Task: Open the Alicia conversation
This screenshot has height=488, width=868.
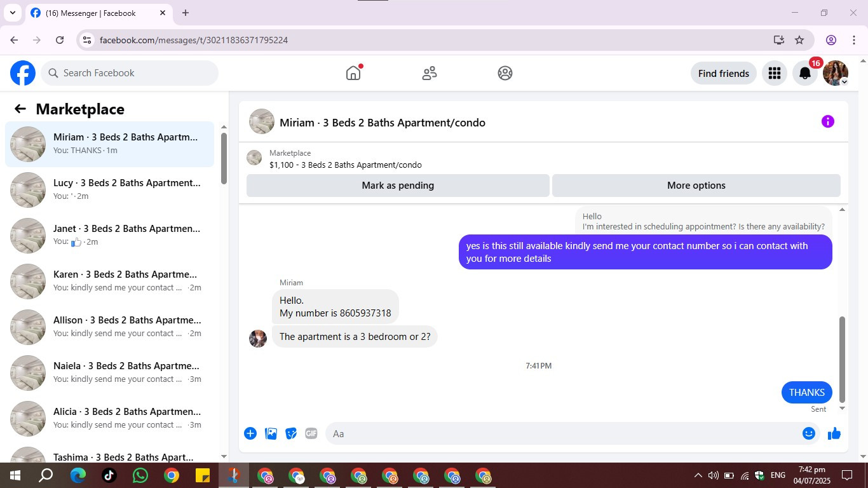Action: [110, 419]
